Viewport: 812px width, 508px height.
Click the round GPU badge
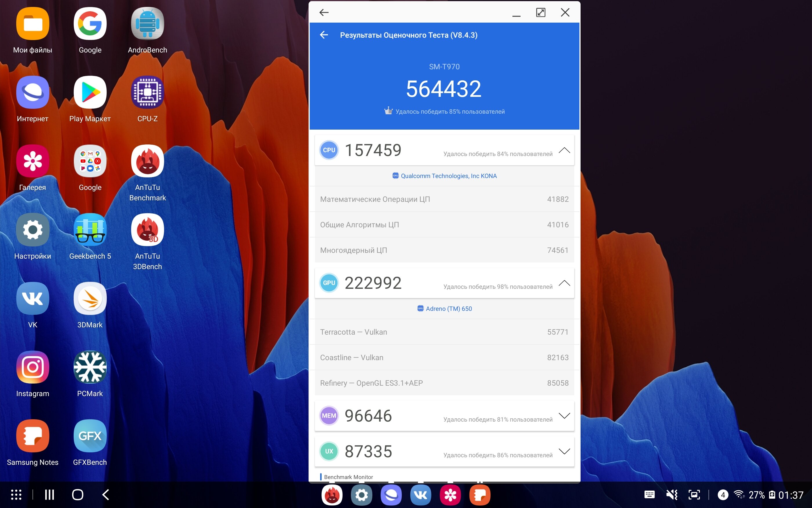(329, 283)
